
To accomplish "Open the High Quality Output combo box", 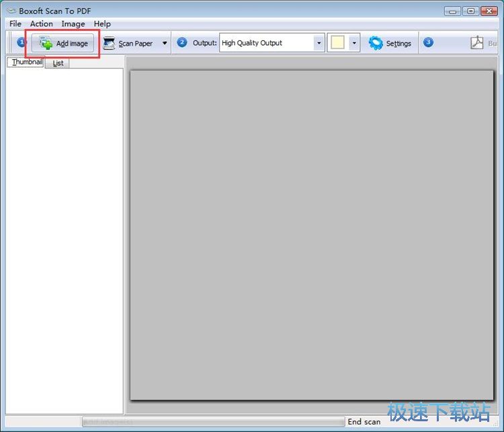I will 272,43.
